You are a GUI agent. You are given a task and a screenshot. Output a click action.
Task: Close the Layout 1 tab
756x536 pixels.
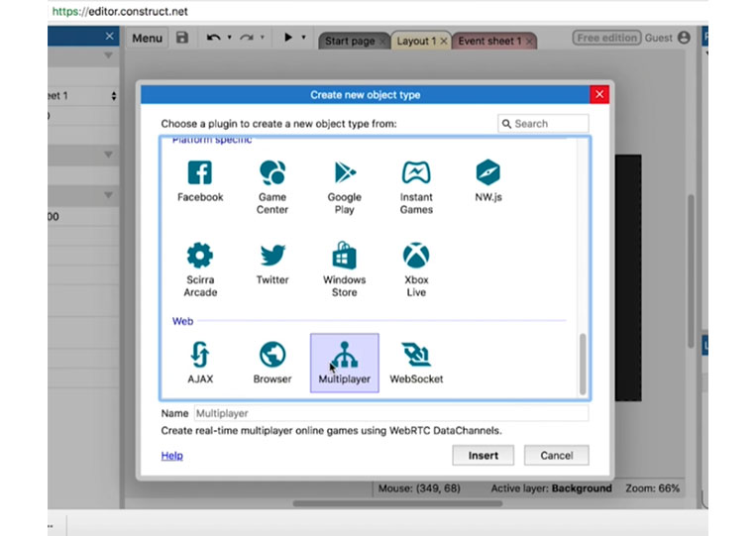(444, 42)
